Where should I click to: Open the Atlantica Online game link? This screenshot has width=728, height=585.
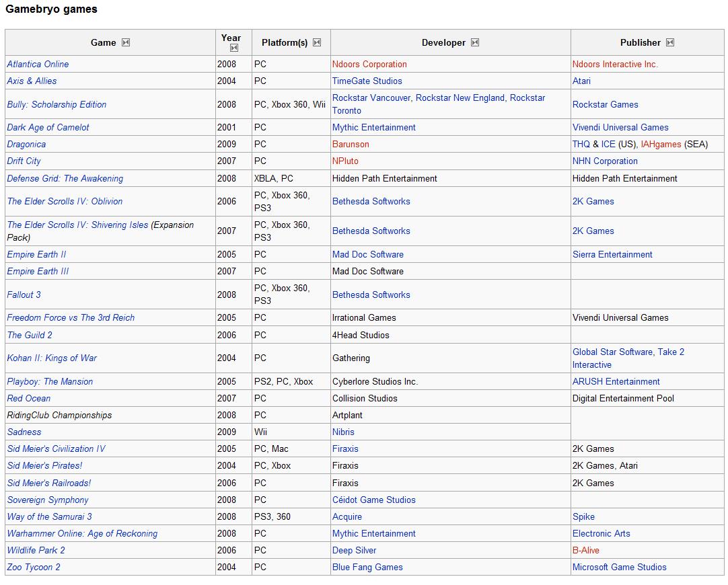pos(38,64)
